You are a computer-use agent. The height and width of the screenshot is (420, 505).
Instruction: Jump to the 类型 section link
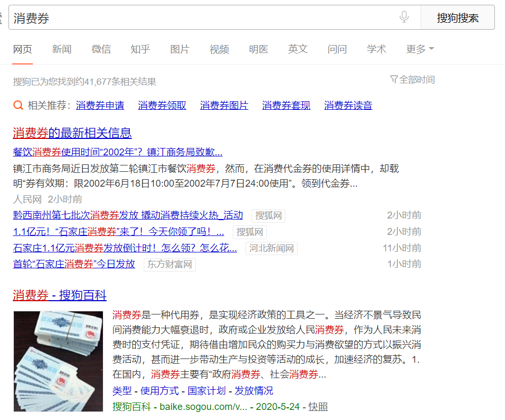coord(122,391)
